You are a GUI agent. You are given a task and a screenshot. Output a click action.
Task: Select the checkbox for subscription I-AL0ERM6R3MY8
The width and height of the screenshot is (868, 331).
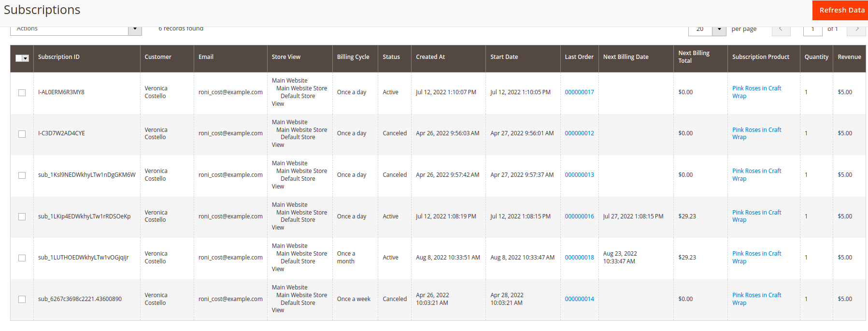22,92
